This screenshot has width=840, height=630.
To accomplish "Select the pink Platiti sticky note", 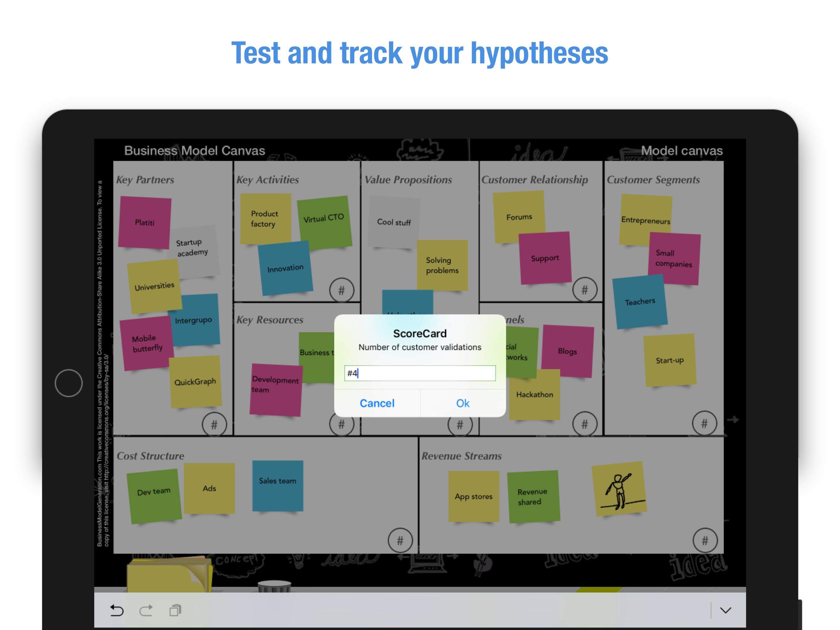I will point(145,222).
